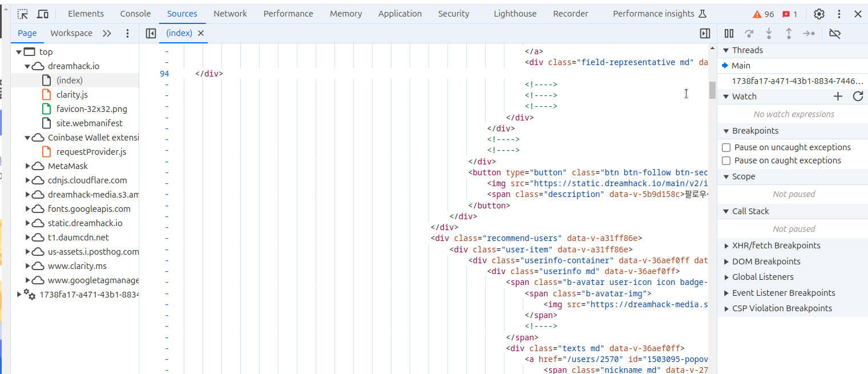Click Step out of current function

[x=789, y=34]
